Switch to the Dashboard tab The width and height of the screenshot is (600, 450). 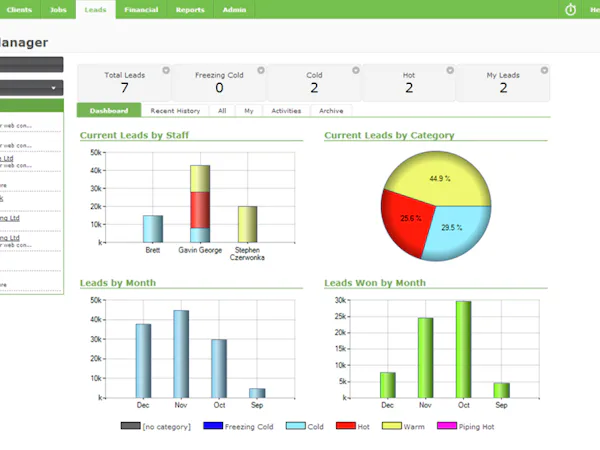tap(109, 111)
